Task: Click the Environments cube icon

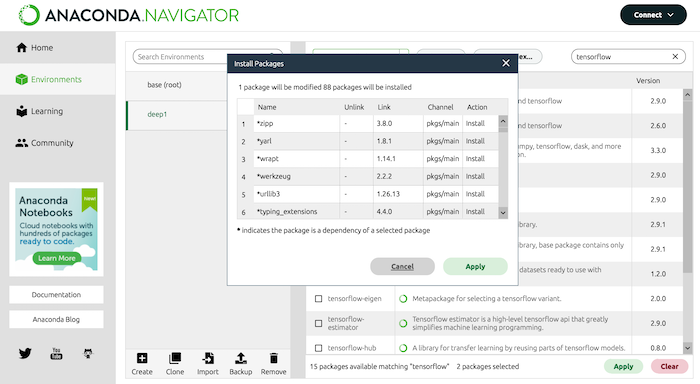Action: [21, 79]
